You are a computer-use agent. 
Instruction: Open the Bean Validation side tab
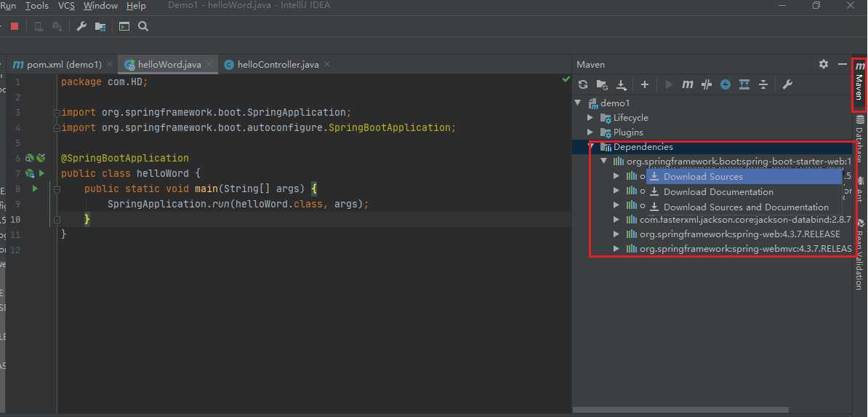[859, 254]
